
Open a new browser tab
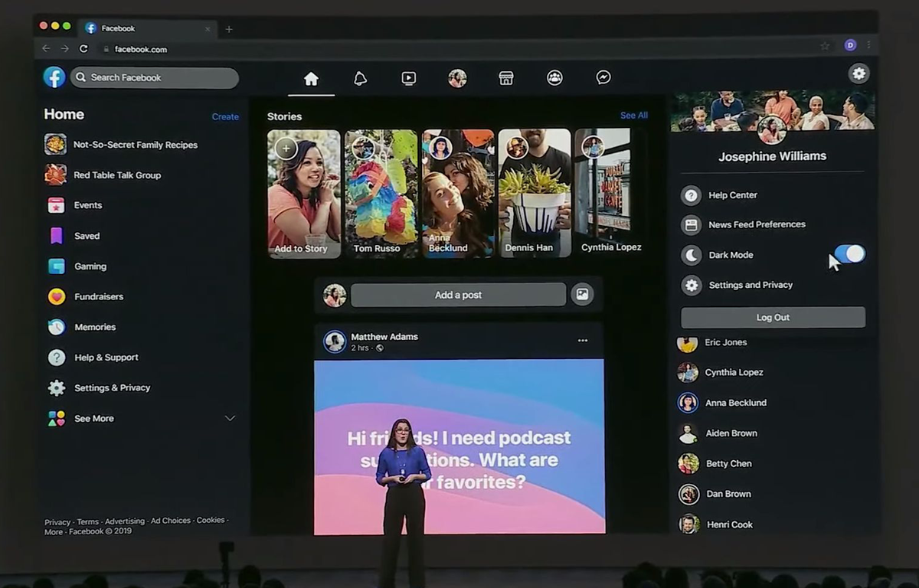228,29
